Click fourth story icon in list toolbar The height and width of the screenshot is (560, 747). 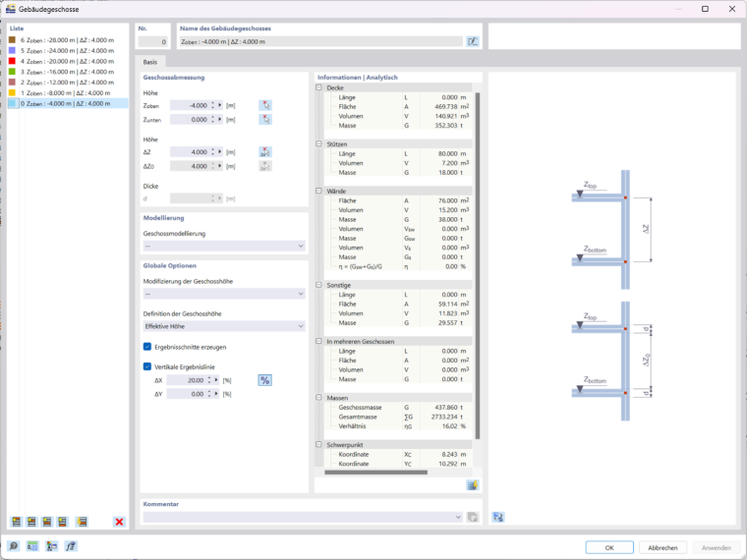tap(62, 522)
